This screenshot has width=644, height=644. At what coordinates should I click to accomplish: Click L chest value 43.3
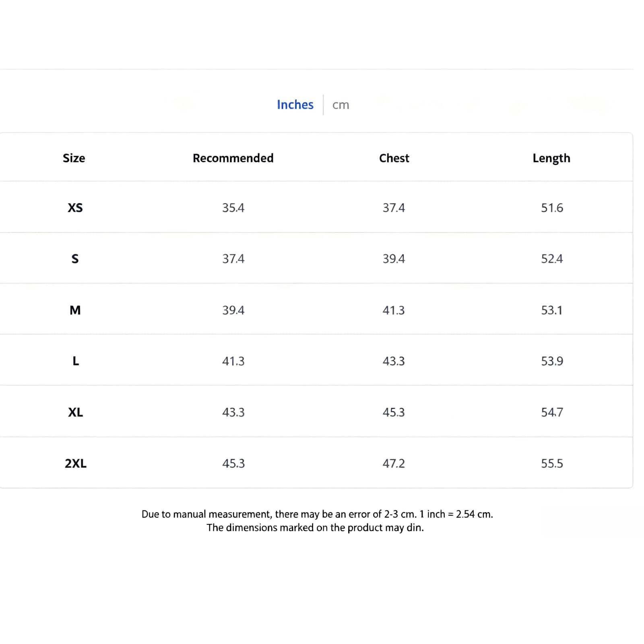[394, 361]
